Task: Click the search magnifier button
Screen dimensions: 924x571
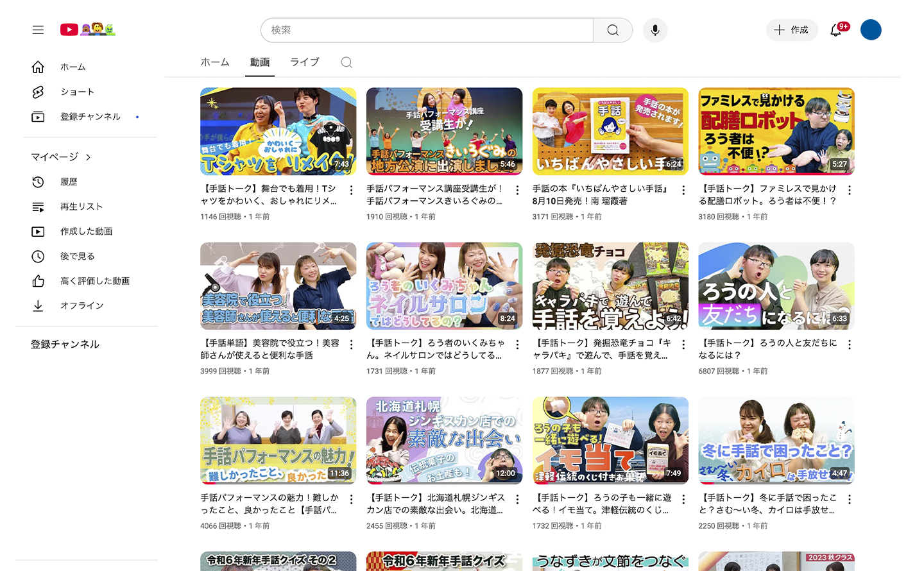Action: (x=613, y=30)
